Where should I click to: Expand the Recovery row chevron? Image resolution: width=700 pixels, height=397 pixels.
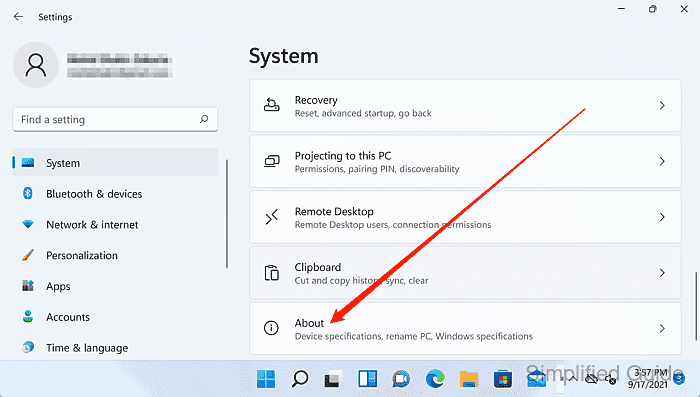662,105
